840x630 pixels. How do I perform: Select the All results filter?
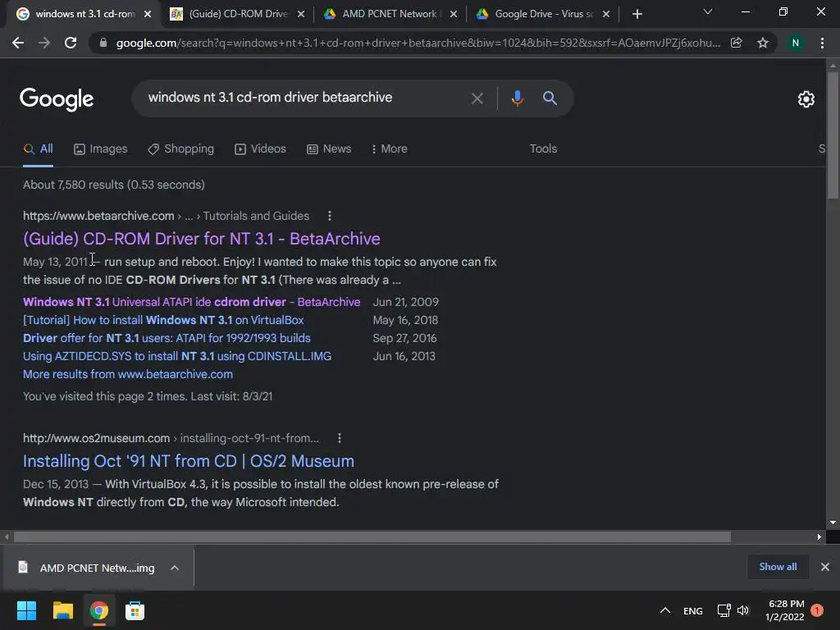38,149
